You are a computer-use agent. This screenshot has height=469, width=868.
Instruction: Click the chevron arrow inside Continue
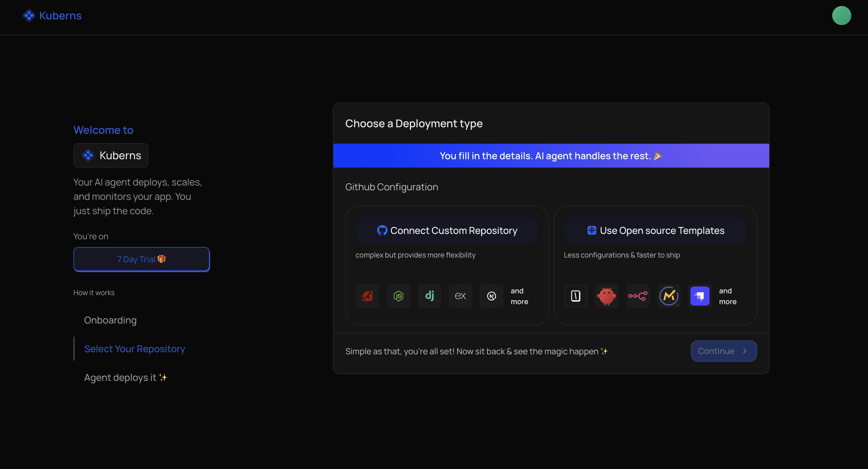(745, 351)
